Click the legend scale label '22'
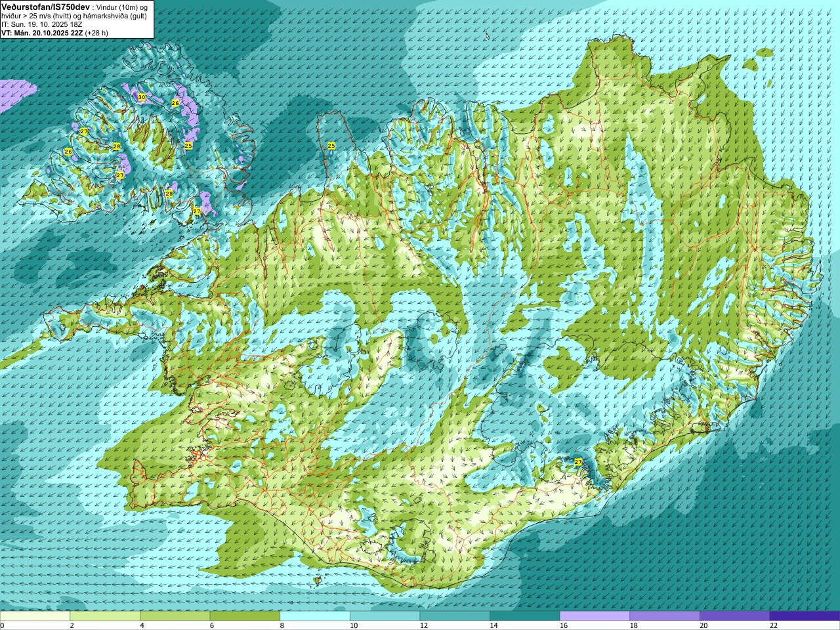The height and width of the screenshot is (630, 840). point(774,625)
